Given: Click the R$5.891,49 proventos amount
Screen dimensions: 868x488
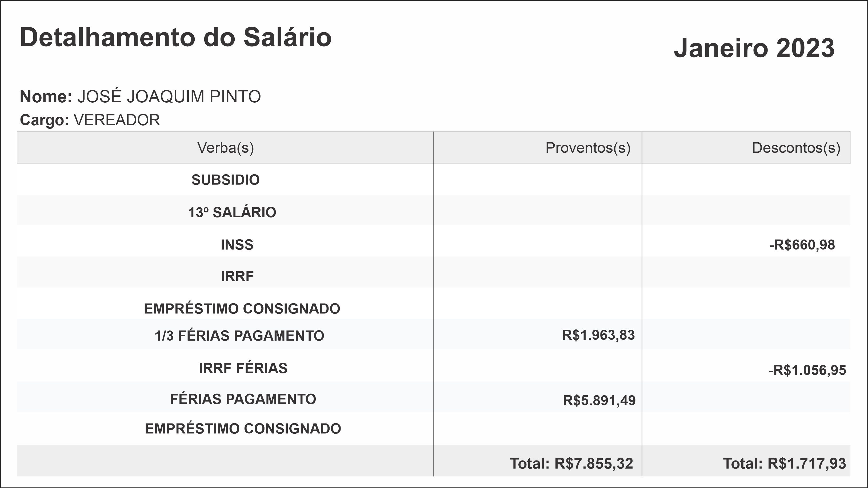Looking at the screenshot, I should [599, 400].
